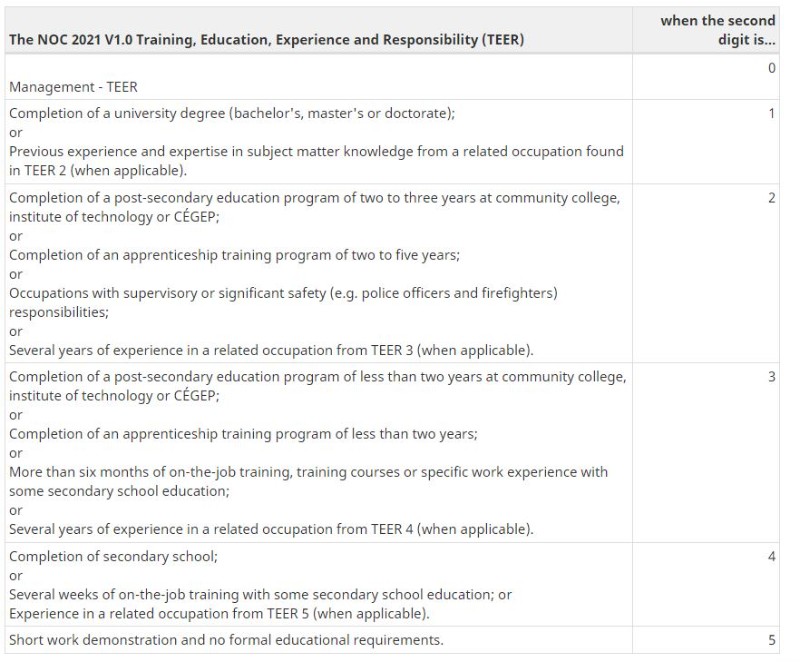Click digit 5 in the second column
This screenshot has height=662, width=800.
[771, 640]
